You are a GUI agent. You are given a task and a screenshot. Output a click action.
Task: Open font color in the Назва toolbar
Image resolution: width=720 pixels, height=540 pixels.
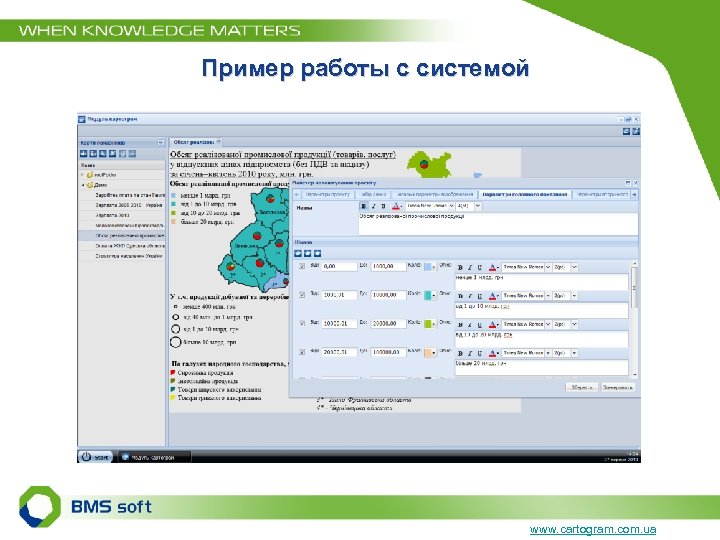point(396,206)
